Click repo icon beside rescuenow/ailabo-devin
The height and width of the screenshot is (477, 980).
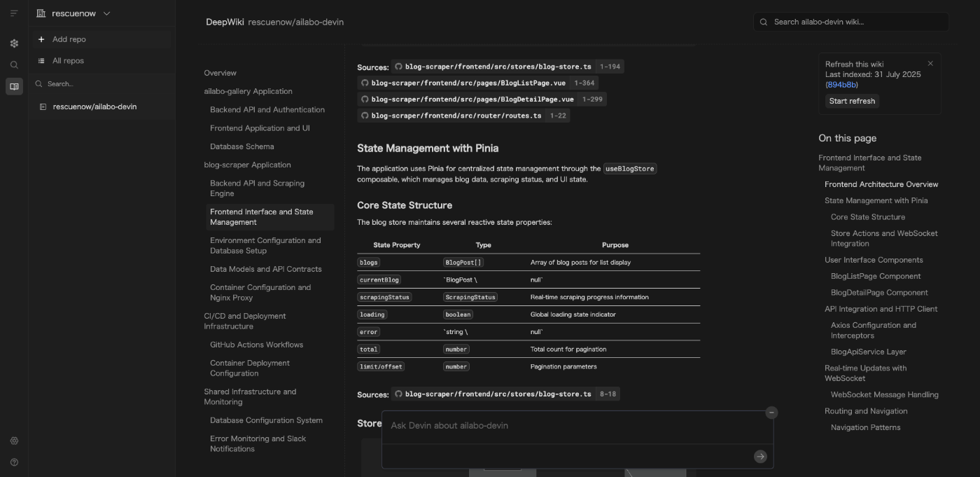tap(43, 106)
